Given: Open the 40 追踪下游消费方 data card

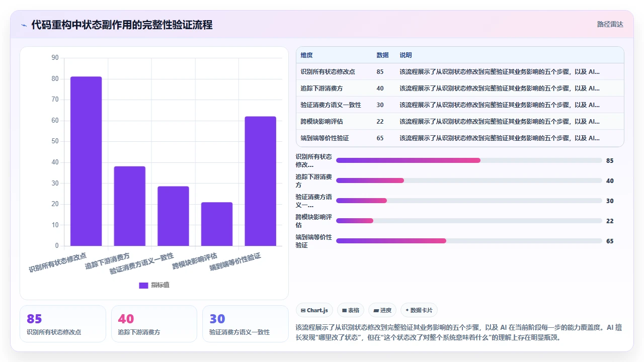Looking at the screenshot, I should click(x=154, y=324).
